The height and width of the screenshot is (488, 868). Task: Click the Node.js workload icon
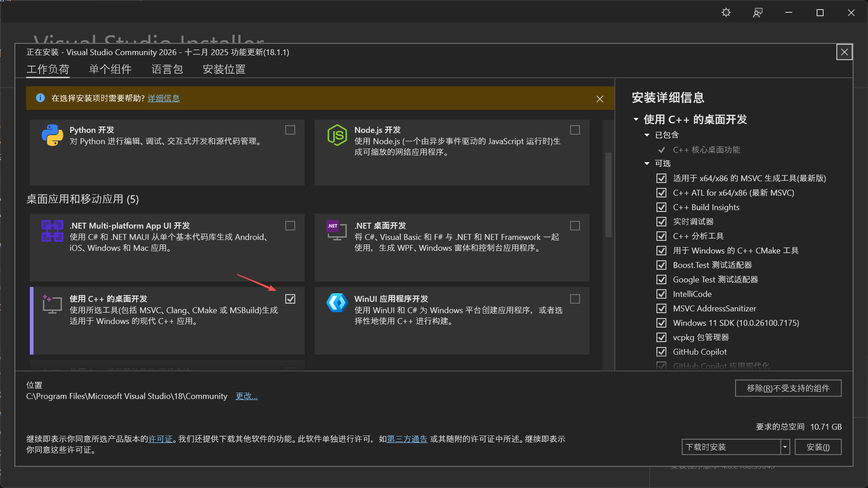coord(337,135)
